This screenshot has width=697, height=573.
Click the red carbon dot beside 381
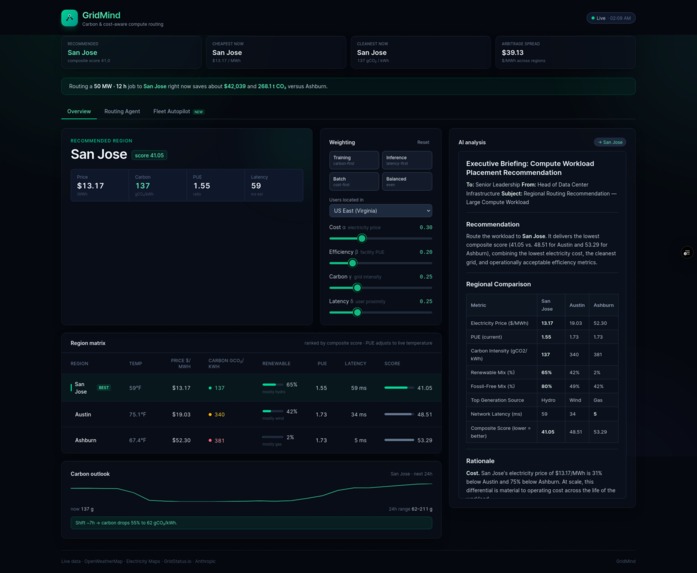coord(210,441)
